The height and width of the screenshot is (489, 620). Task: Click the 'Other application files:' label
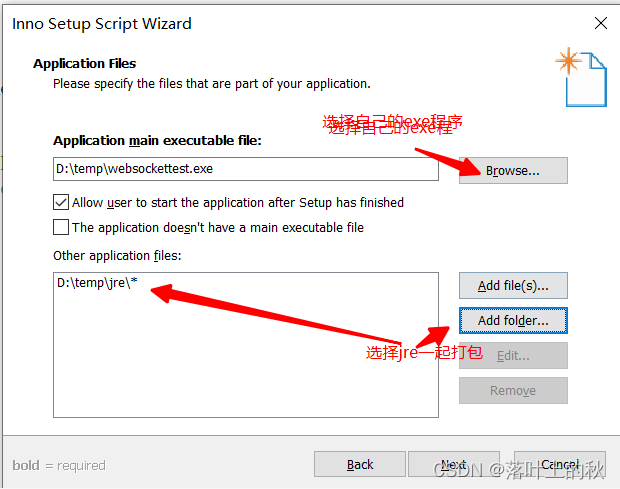coord(117,256)
